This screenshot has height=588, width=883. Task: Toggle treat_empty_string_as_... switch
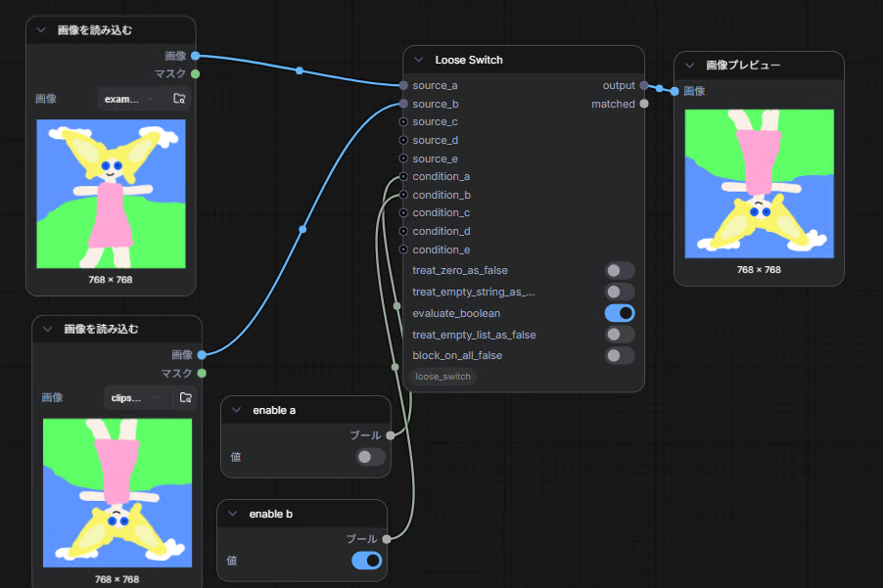tap(620, 292)
